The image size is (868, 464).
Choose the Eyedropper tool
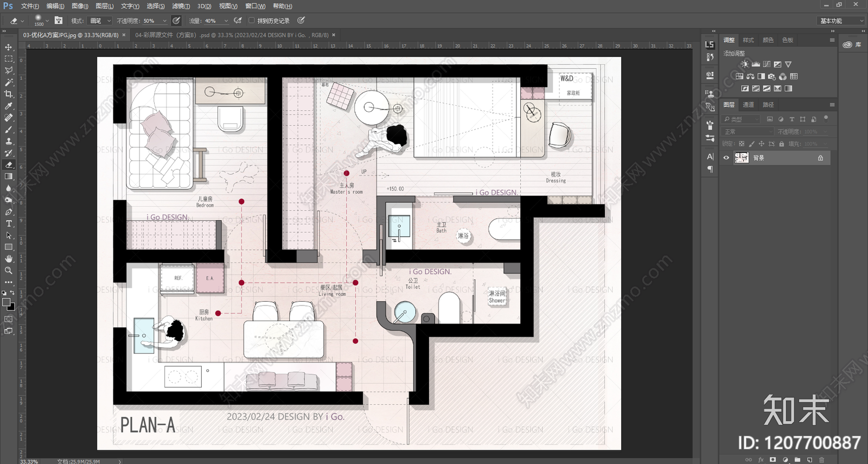9,106
